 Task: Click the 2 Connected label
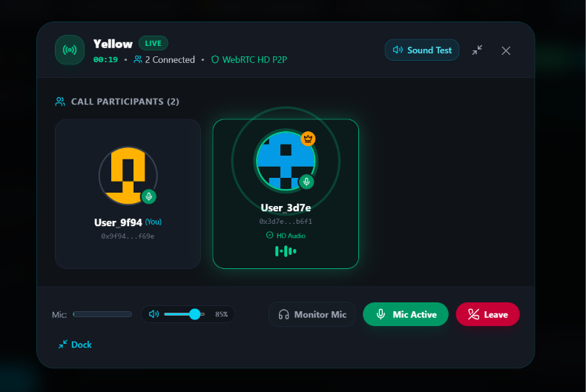click(170, 60)
